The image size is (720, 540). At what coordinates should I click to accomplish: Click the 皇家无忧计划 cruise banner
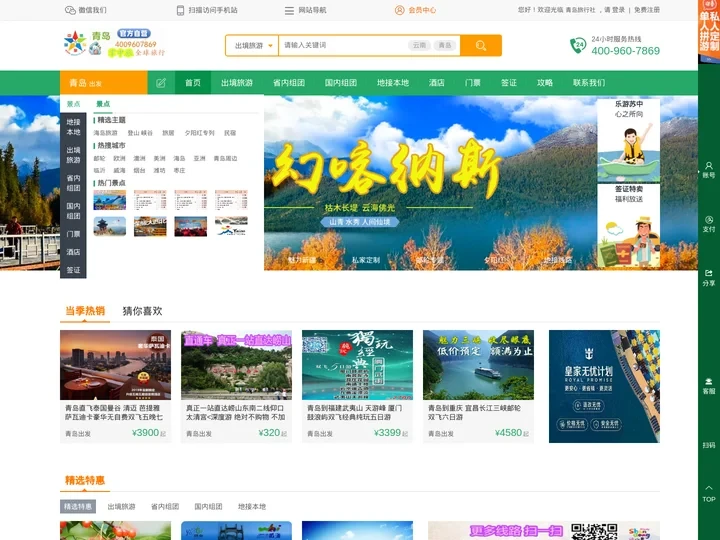tap(604, 386)
